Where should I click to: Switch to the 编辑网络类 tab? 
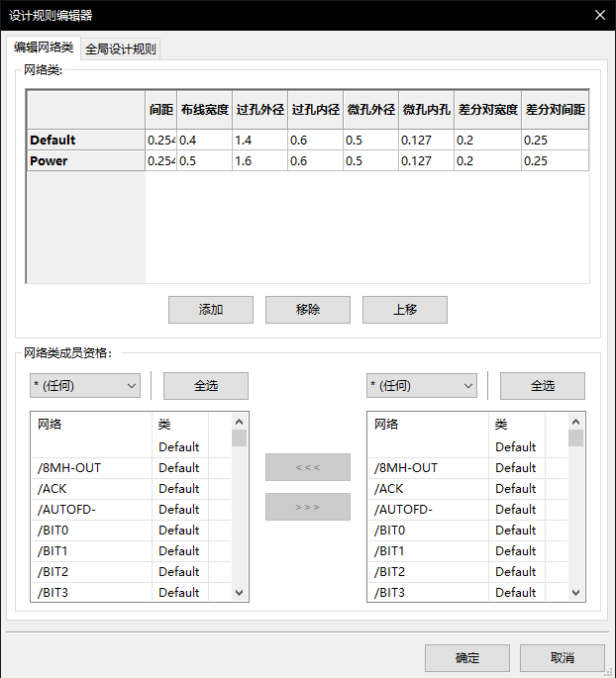coord(44,48)
